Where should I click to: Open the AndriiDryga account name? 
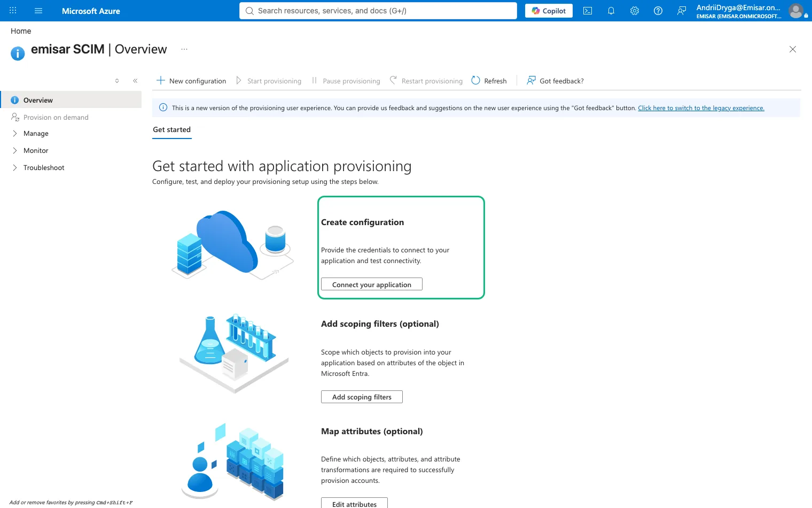click(x=738, y=7)
